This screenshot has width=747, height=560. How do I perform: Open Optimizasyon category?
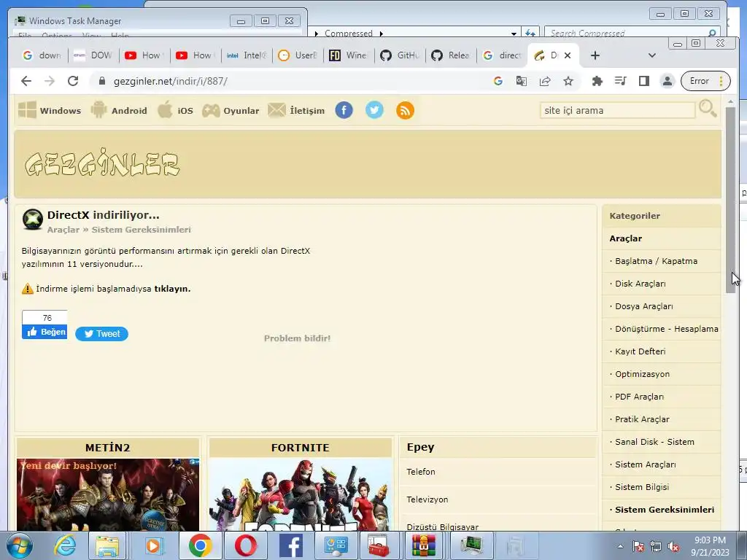[642, 374]
